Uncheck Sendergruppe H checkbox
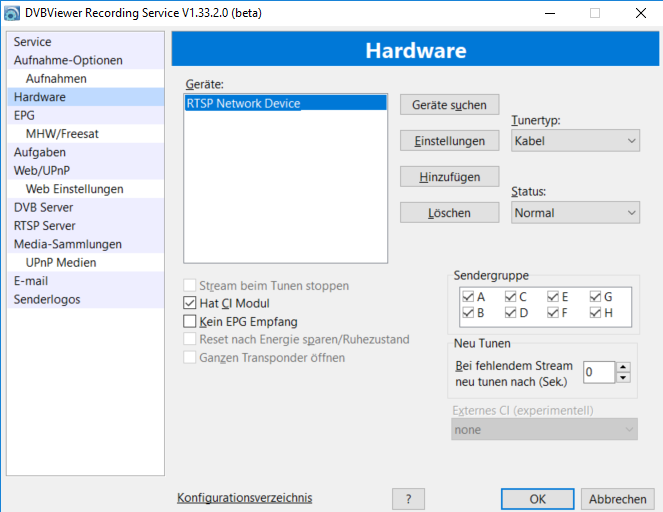 coord(595,313)
